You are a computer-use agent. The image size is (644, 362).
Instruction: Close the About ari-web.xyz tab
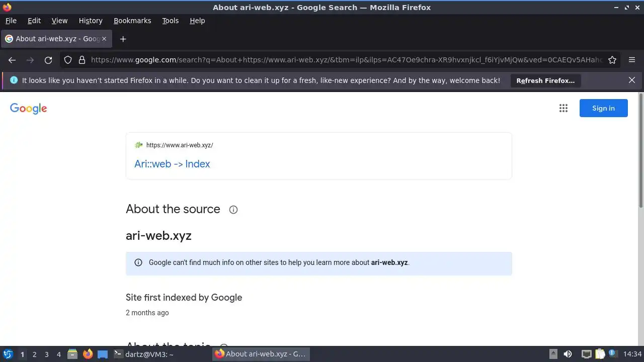(105, 39)
